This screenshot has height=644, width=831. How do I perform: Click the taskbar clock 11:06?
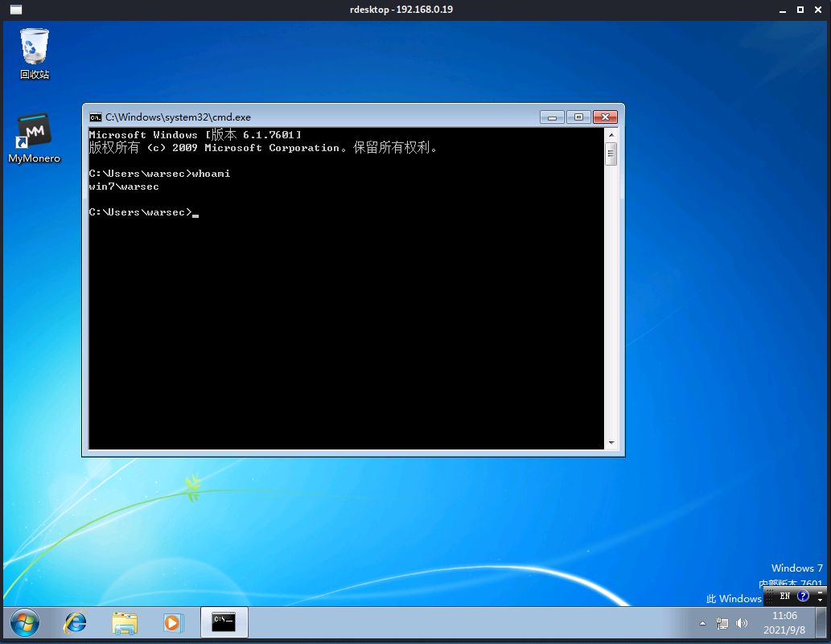coord(784,615)
